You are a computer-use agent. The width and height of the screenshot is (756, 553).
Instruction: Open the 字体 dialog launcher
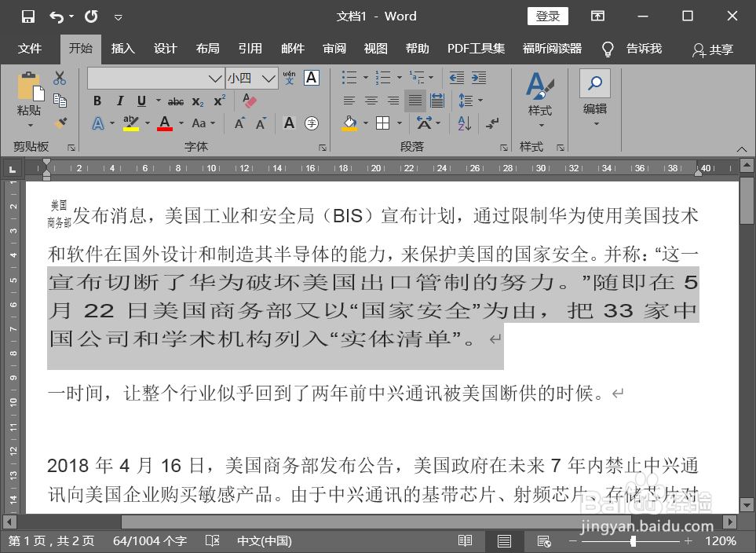tap(323, 148)
